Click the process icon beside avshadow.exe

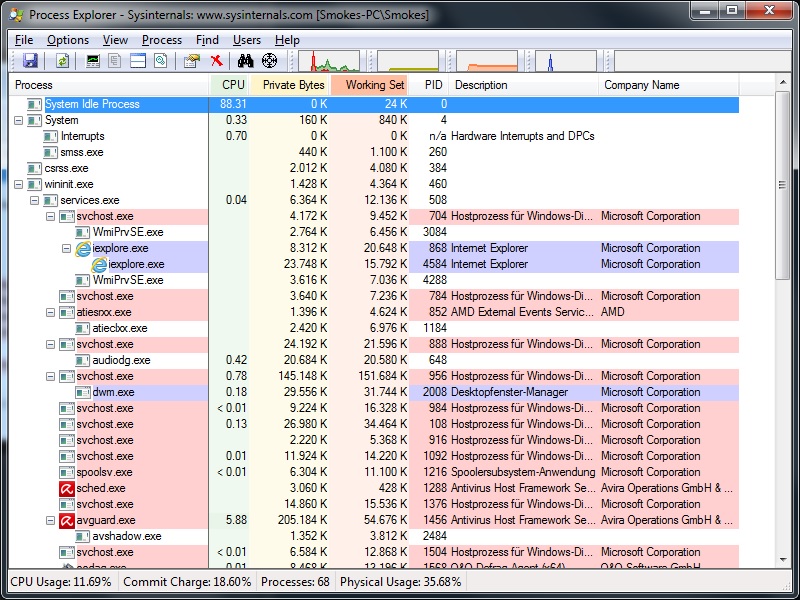tap(83, 536)
